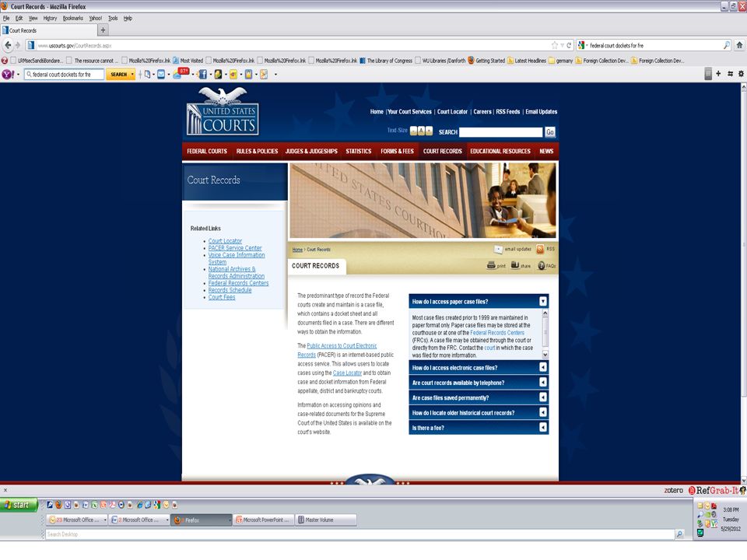This screenshot has height=560, width=747.
Task: Open the STATISTICS navigation tab
Action: [358, 151]
